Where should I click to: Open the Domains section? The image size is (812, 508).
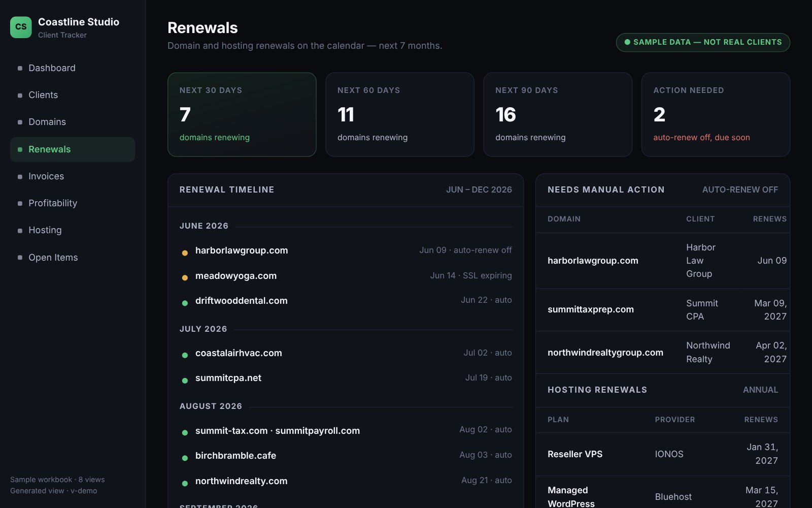[73, 122]
